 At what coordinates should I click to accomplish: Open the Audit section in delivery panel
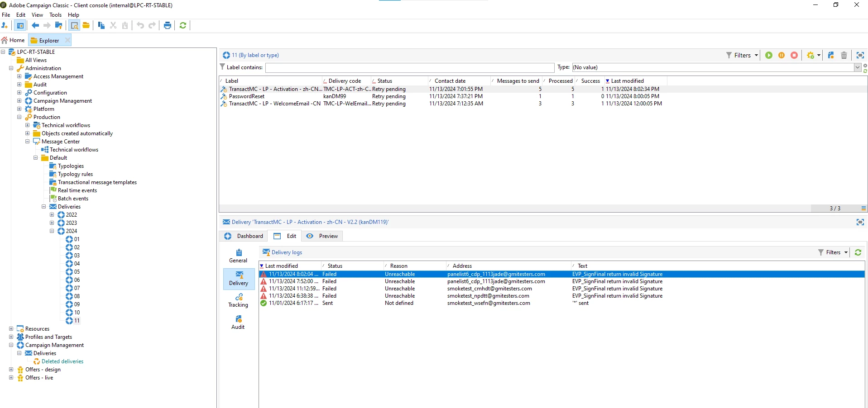point(239,323)
